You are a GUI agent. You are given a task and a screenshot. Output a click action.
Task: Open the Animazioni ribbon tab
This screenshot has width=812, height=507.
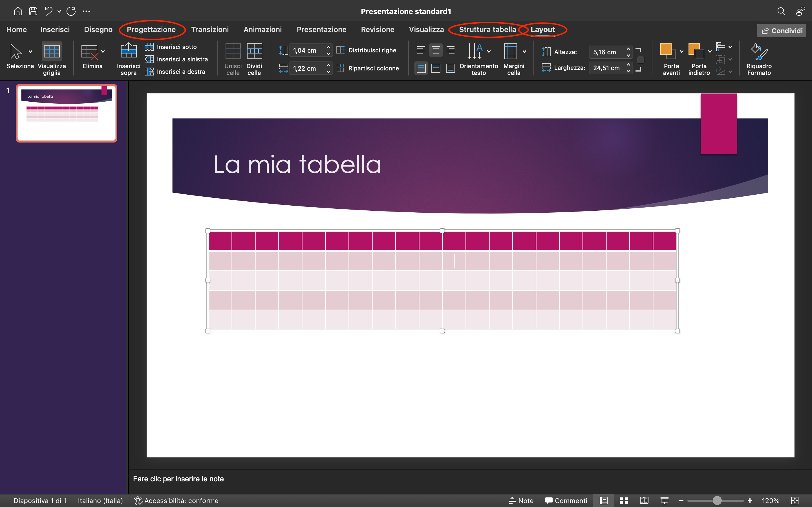point(262,30)
